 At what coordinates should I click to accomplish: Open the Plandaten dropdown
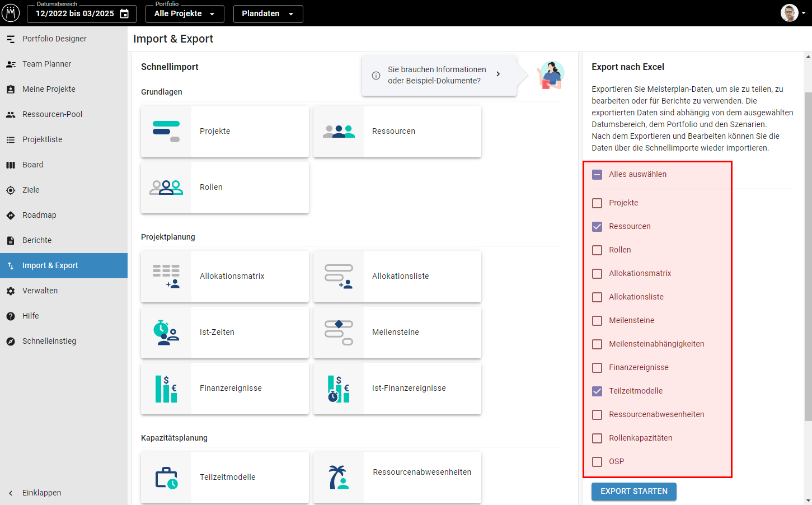point(267,14)
